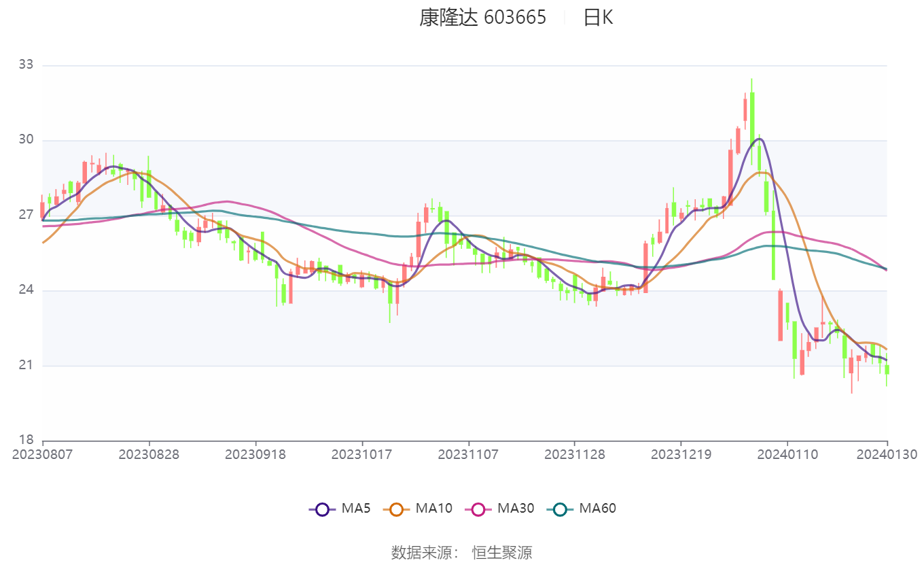Click the 日K label in the title
The height and width of the screenshot is (563, 924).
pyautogui.click(x=598, y=18)
